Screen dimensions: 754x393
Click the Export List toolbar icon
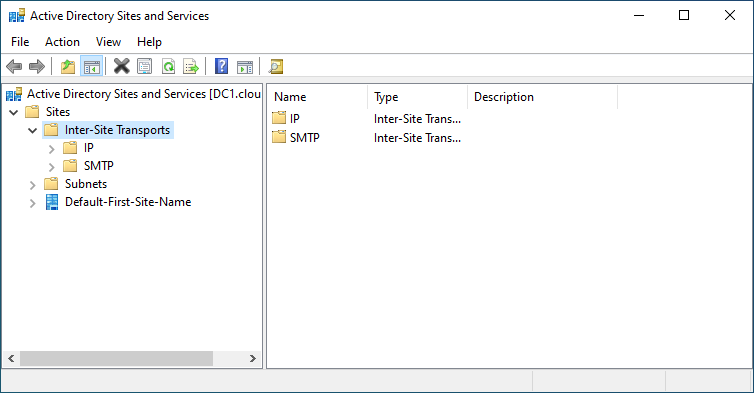(x=191, y=66)
